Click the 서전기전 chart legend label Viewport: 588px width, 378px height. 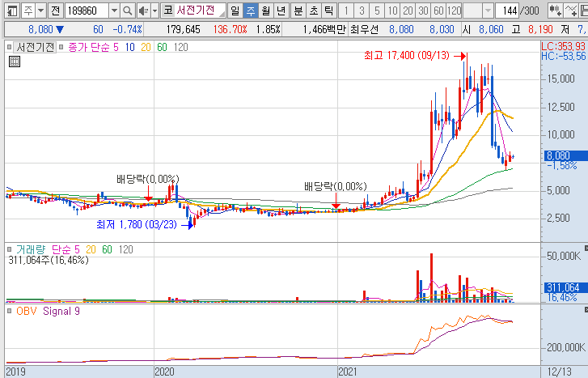click(x=36, y=47)
